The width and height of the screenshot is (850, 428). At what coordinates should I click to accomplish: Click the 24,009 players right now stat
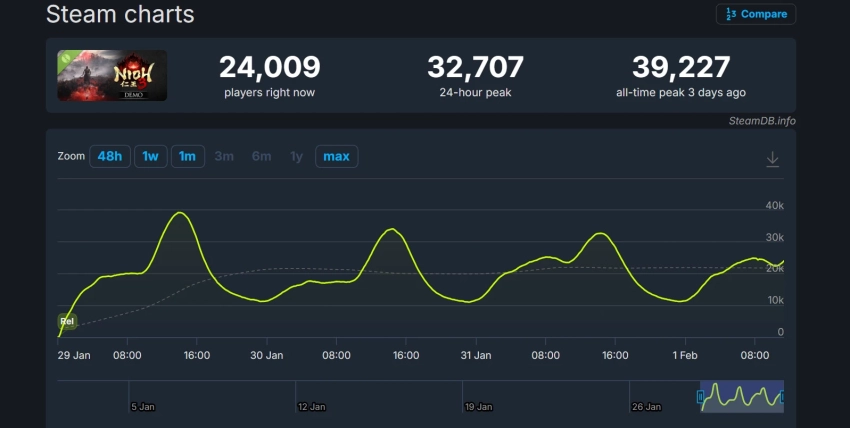coord(270,67)
